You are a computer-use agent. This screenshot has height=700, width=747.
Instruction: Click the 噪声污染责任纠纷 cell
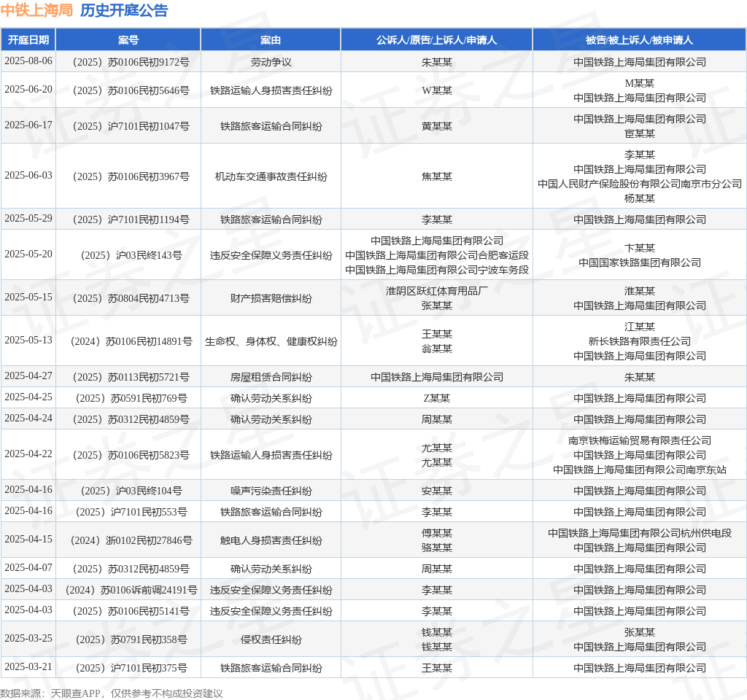[271, 491]
